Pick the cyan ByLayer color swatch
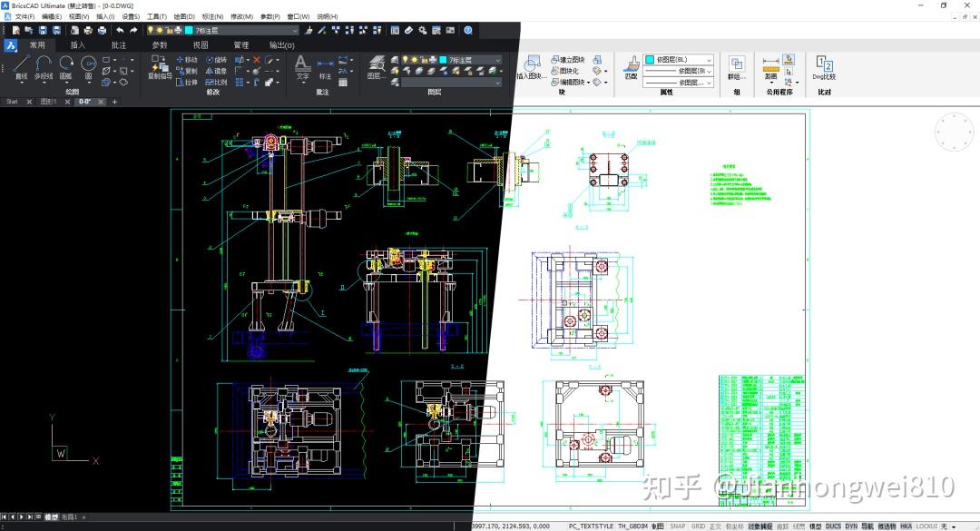980x531 pixels. coord(650,61)
